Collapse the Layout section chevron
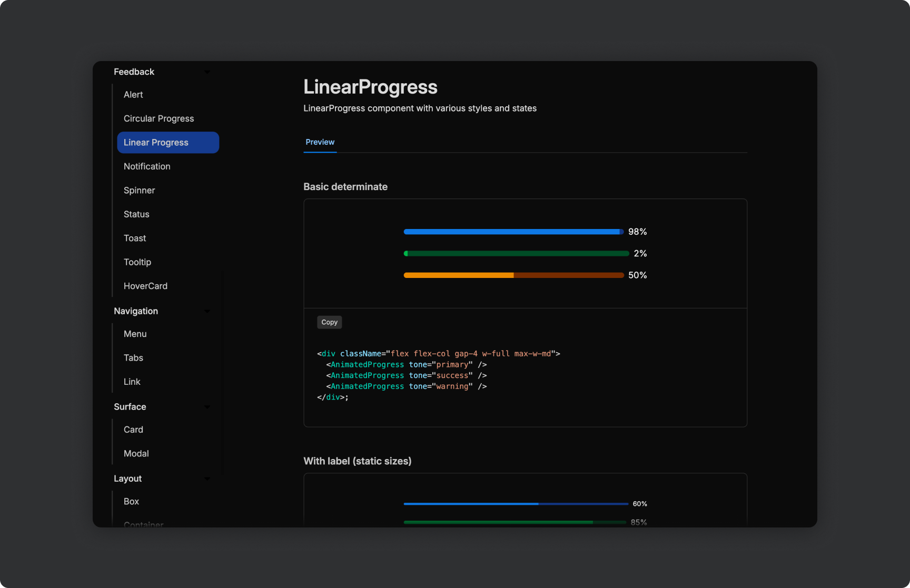Viewport: 910px width, 588px height. 207,479
